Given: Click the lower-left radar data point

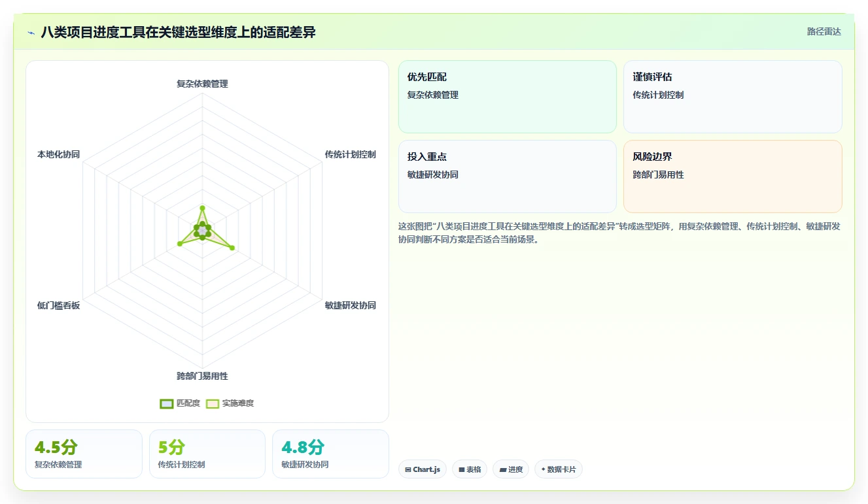Looking at the screenshot, I should click(x=179, y=244).
